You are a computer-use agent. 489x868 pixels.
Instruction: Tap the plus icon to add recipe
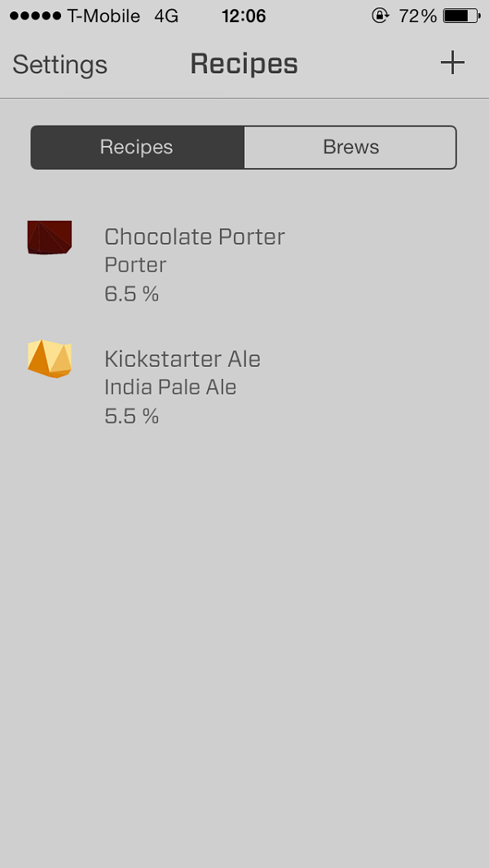452,64
